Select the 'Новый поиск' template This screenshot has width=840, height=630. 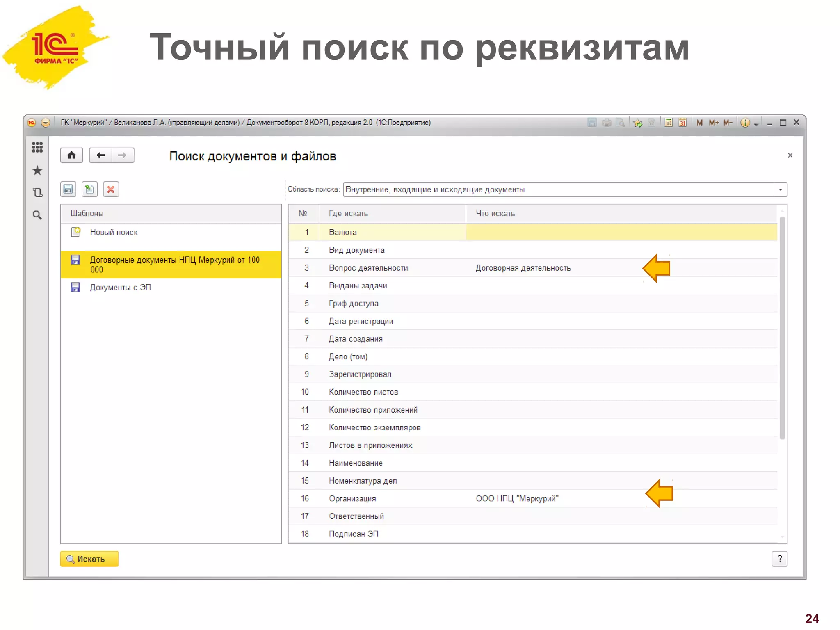click(x=171, y=232)
